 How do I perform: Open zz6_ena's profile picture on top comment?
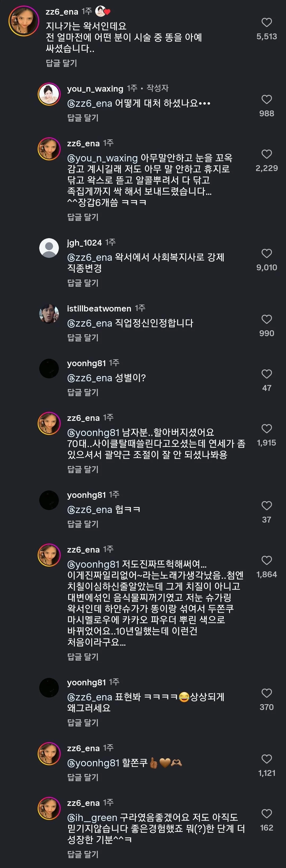click(x=24, y=21)
